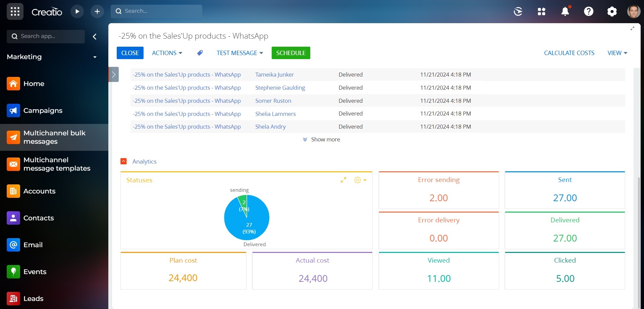The height and width of the screenshot is (309, 644).
Task: Open the Accounts section icon
Action: point(13,191)
